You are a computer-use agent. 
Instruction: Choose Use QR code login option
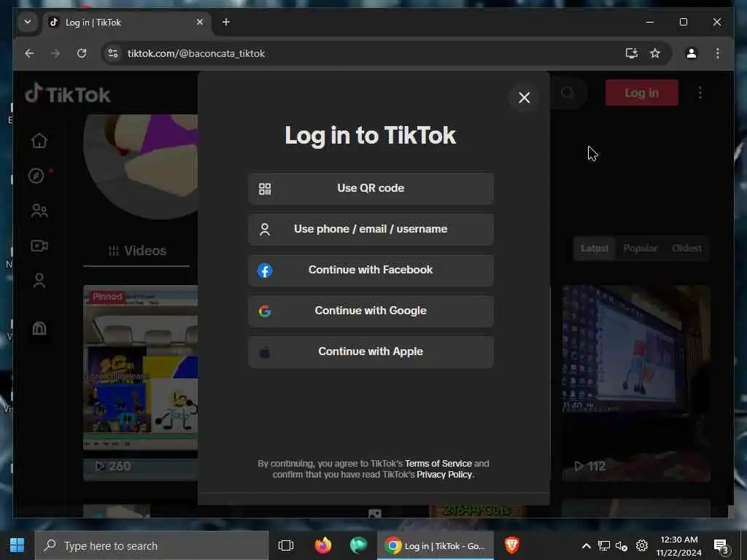(371, 189)
